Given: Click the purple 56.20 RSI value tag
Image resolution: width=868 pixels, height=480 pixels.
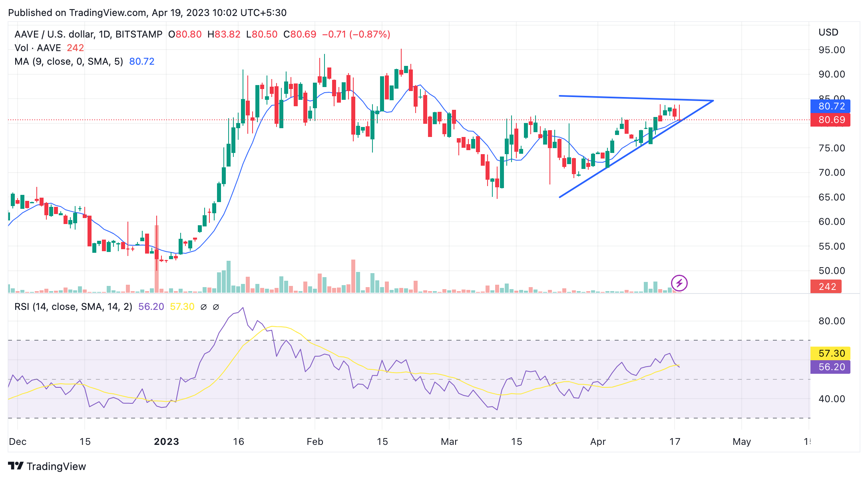Looking at the screenshot, I should pos(830,367).
